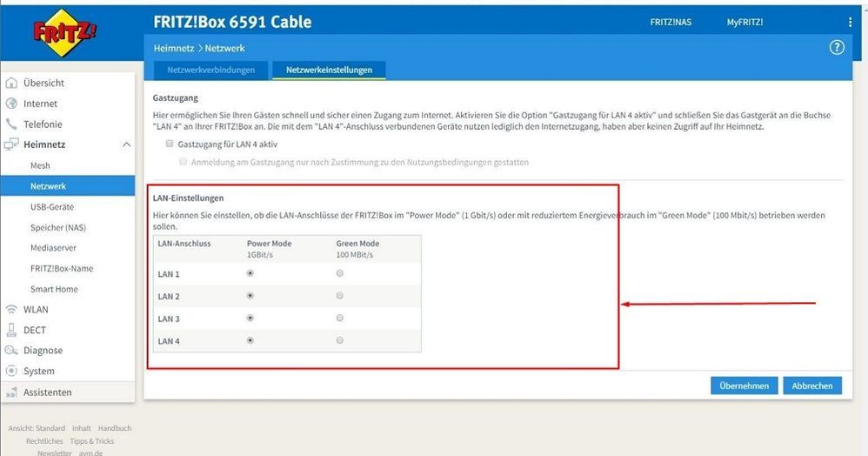Select Power Mode for LAN 2
Viewport: 868px width, 456px height.
pos(250,295)
